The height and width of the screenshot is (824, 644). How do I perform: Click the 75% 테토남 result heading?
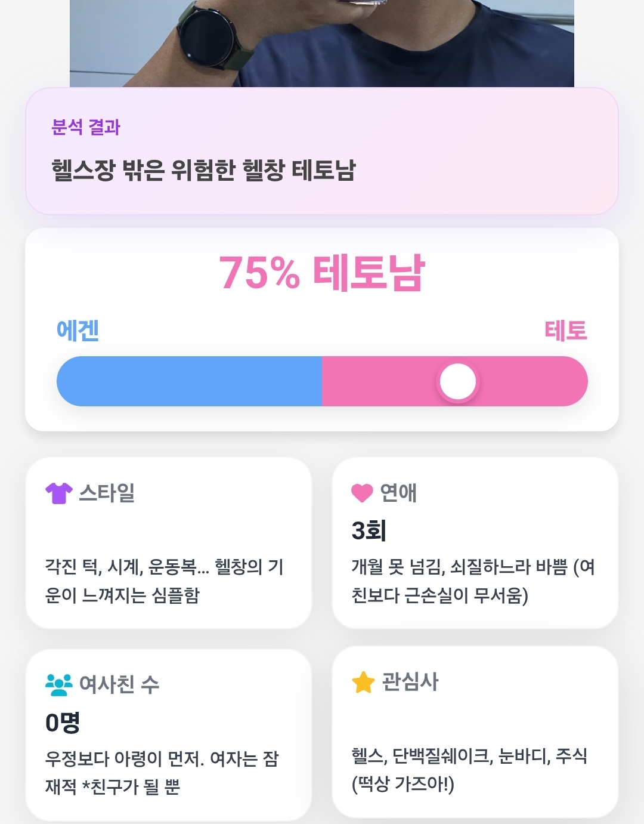[322, 273]
